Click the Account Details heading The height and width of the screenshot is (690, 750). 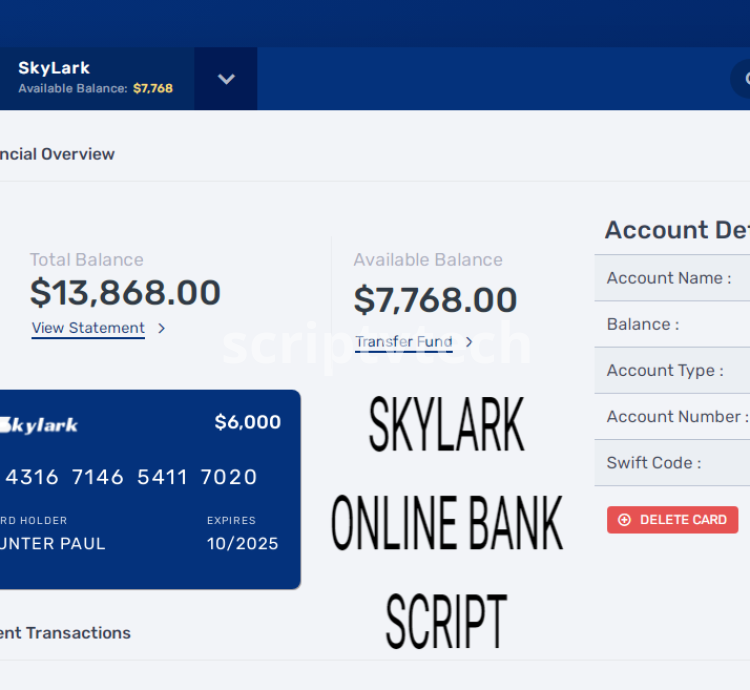pyautogui.click(x=677, y=230)
